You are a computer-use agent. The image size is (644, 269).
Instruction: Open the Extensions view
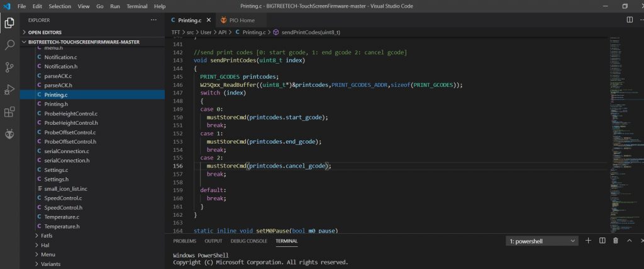pyautogui.click(x=9, y=112)
